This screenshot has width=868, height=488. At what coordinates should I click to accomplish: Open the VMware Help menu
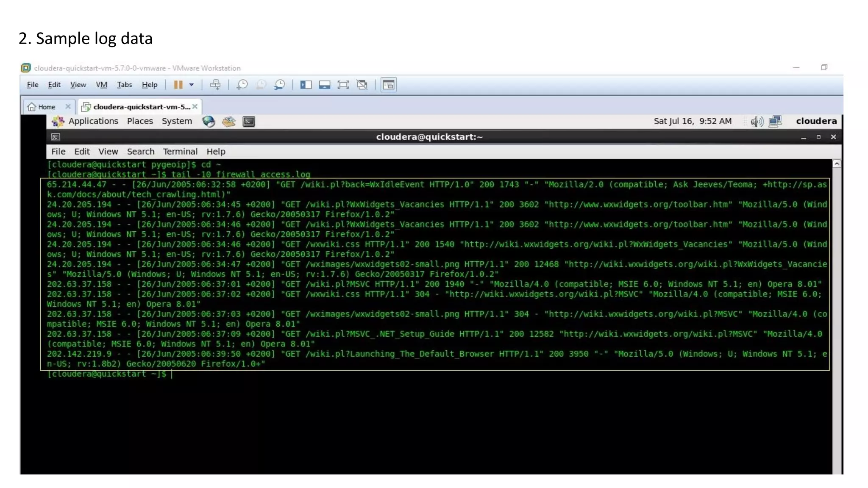pyautogui.click(x=150, y=85)
